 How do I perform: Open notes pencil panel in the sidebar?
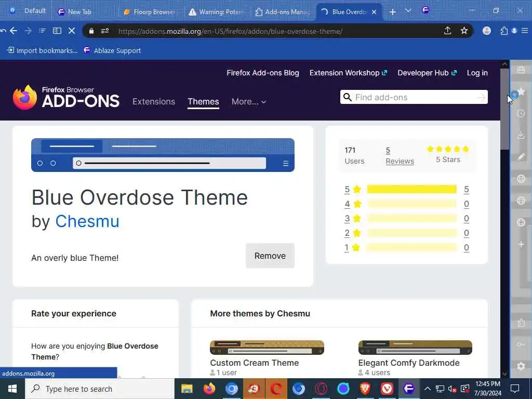pos(521,156)
